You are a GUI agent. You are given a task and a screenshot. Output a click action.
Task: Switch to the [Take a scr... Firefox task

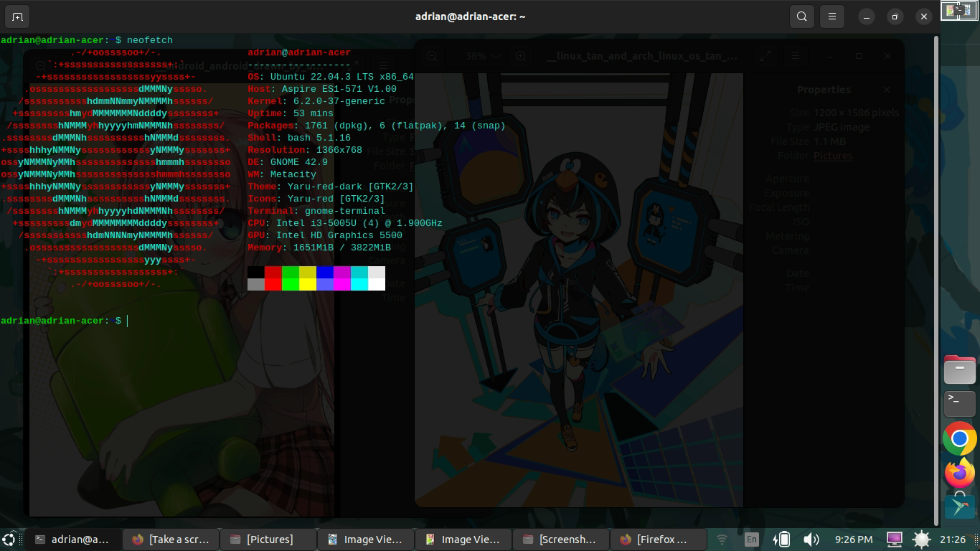[x=170, y=539]
